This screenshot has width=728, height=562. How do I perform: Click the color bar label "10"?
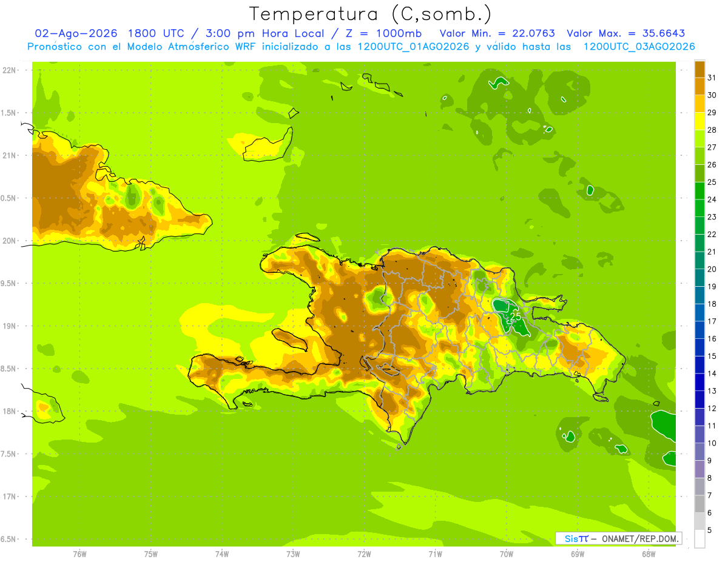(712, 443)
